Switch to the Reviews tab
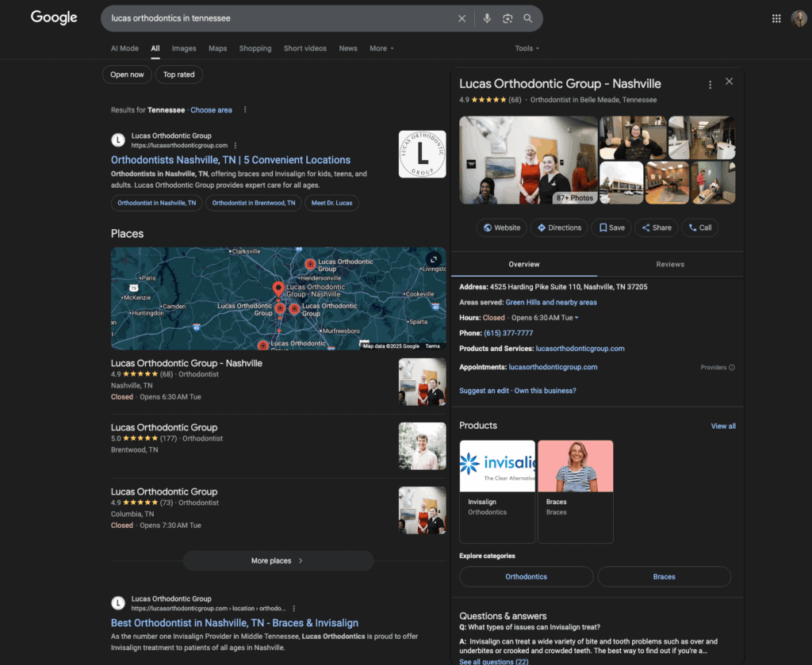 point(670,264)
